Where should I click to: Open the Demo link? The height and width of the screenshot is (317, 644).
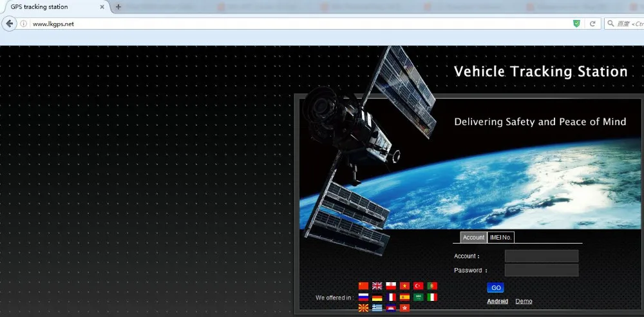pyautogui.click(x=524, y=302)
